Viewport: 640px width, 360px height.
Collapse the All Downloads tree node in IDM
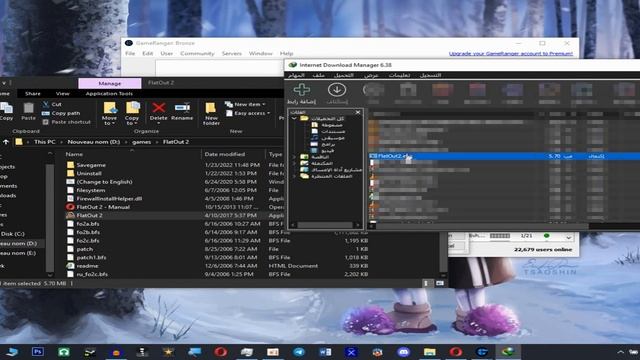click(294, 118)
